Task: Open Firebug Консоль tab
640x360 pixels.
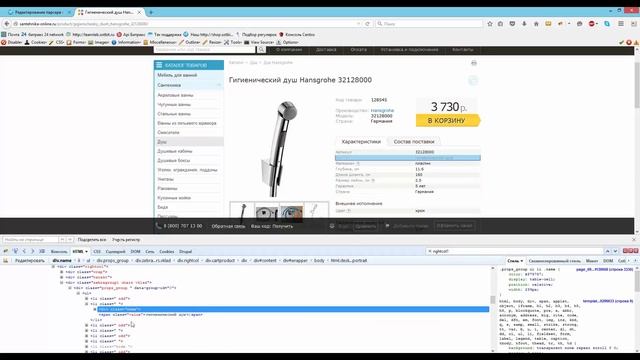Action: [59, 251]
